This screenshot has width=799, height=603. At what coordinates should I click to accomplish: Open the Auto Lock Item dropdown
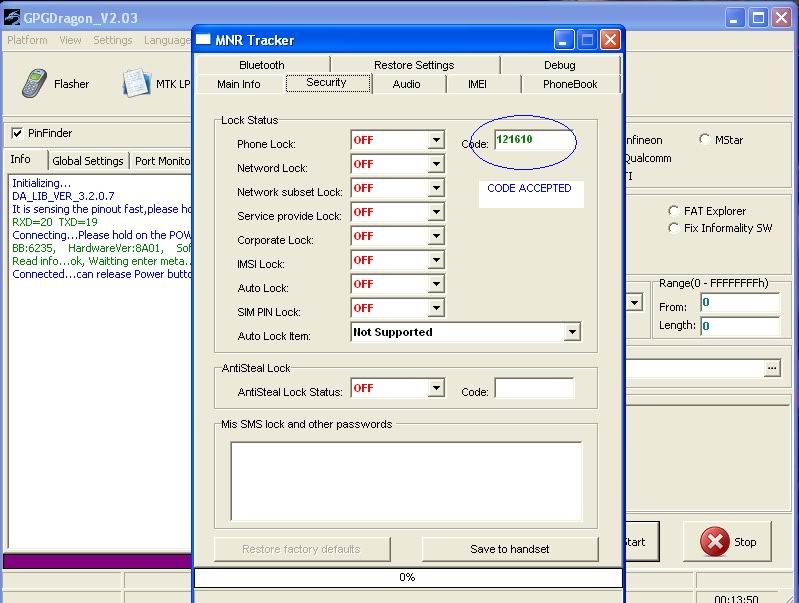coord(572,332)
